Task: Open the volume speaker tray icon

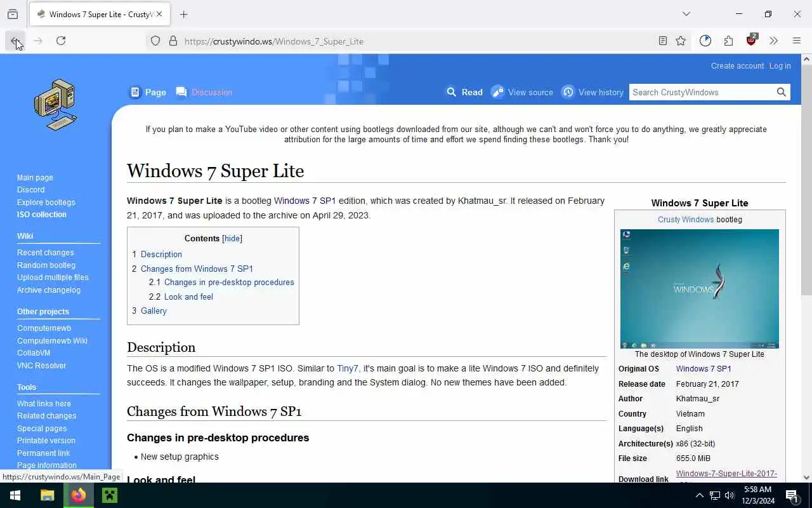Action: tap(730, 495)
